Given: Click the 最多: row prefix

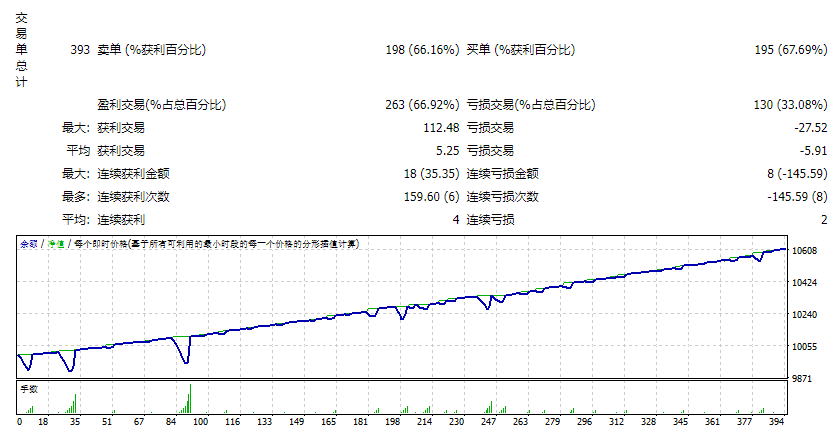Looking at the screenshot, I should [77, 196].
